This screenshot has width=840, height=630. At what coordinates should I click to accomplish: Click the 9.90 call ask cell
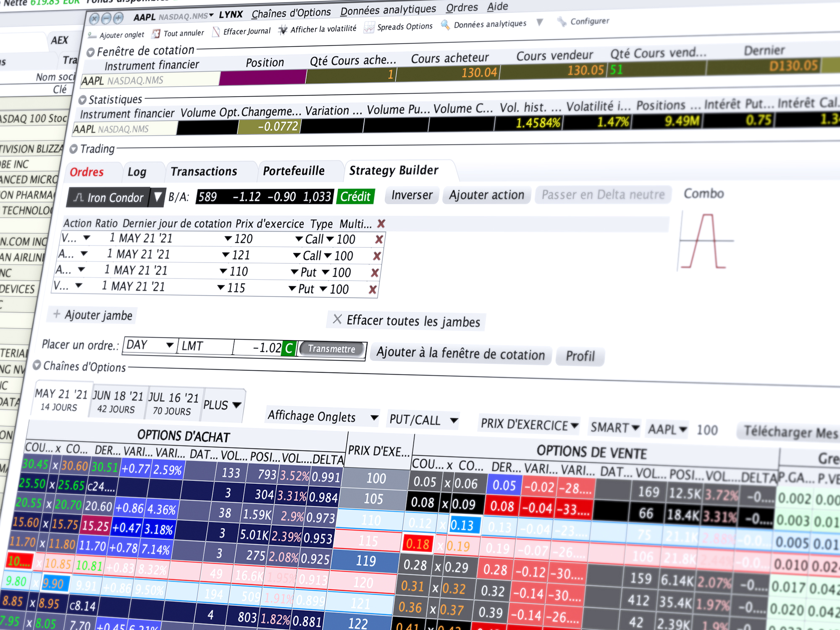53,583
